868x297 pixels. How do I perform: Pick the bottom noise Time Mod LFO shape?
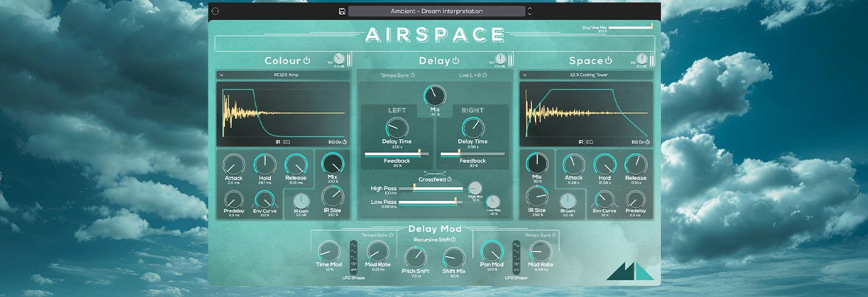353,269
